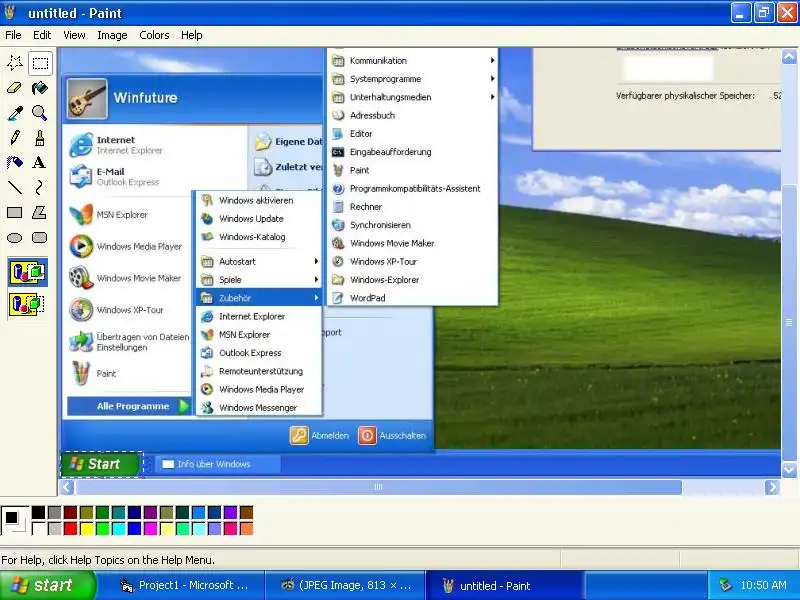Click the Zubehör submenu arrow in canvas image
800x600 pixels.
point(316,298)
